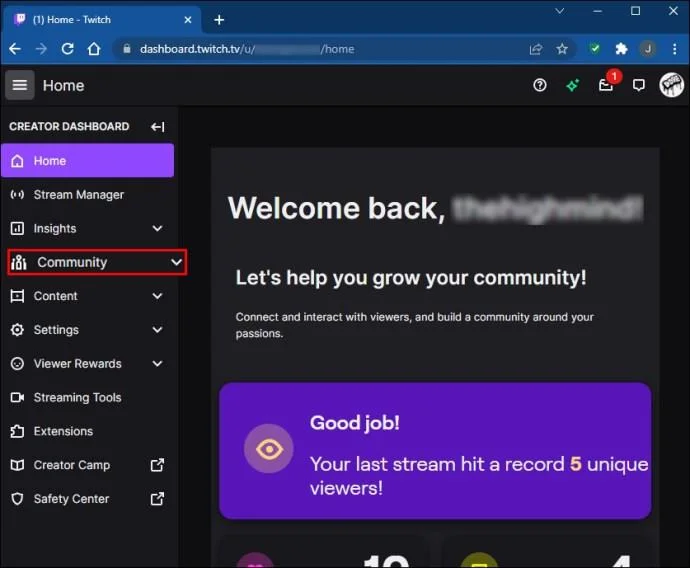This screenshot has width=690, height=568.
Task: Click the Insights chart icon
Action: (x=17, y=228)
